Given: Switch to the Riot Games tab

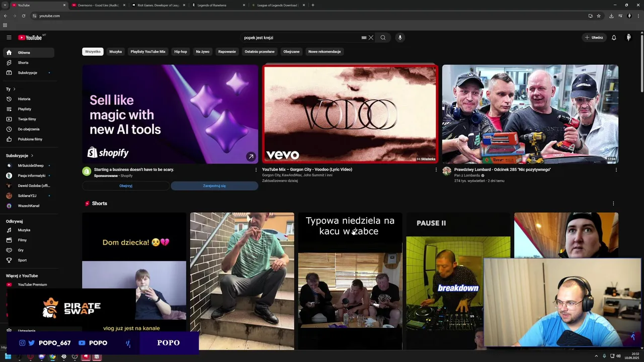Looking at the screenshot, I should coord(158,5).
